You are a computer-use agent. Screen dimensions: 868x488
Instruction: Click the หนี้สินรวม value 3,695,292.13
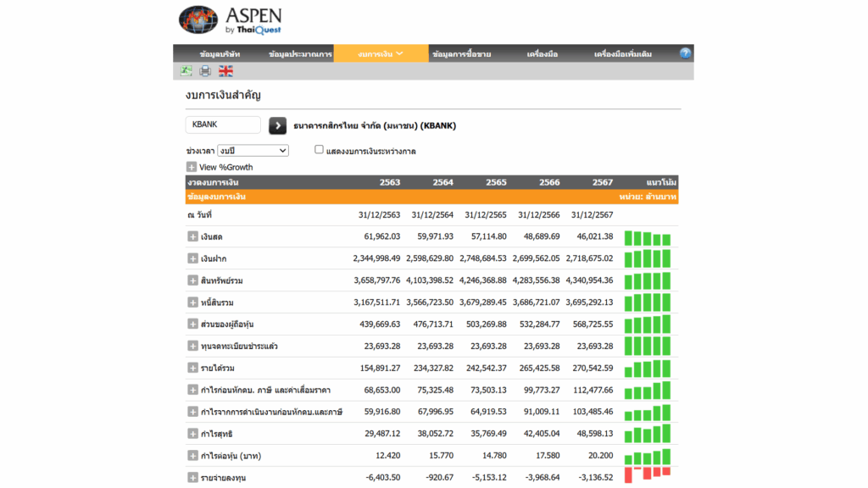pyautogui.click(x=589, y=302)
